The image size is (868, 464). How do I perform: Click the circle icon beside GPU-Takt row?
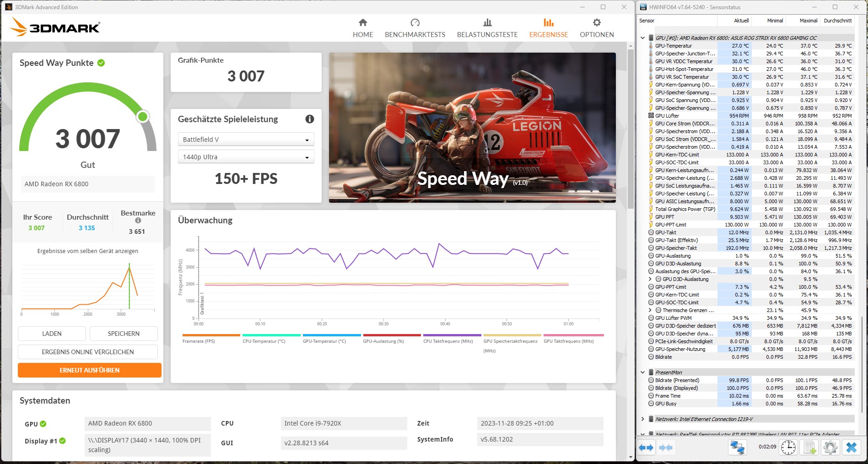tap(651, 232)
